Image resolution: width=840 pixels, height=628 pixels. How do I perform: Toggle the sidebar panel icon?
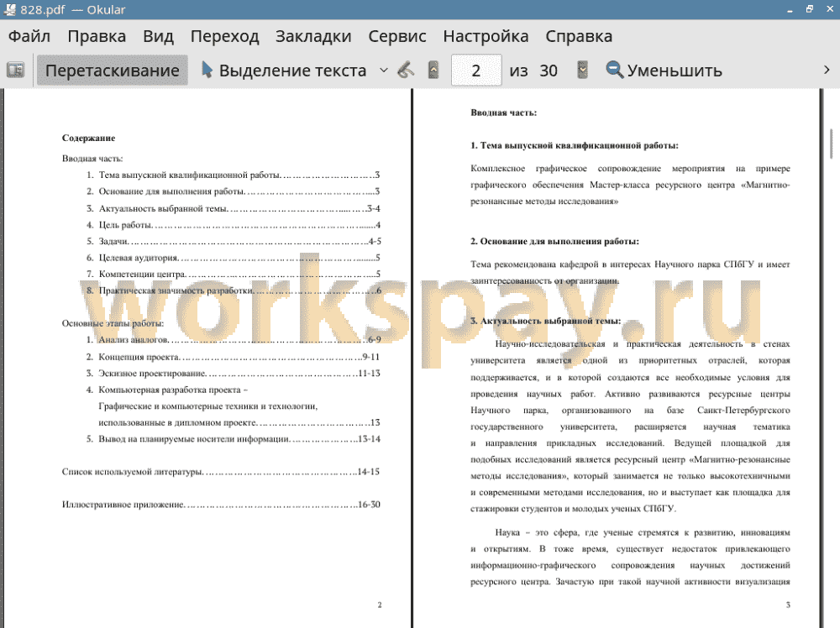(15, 71)
